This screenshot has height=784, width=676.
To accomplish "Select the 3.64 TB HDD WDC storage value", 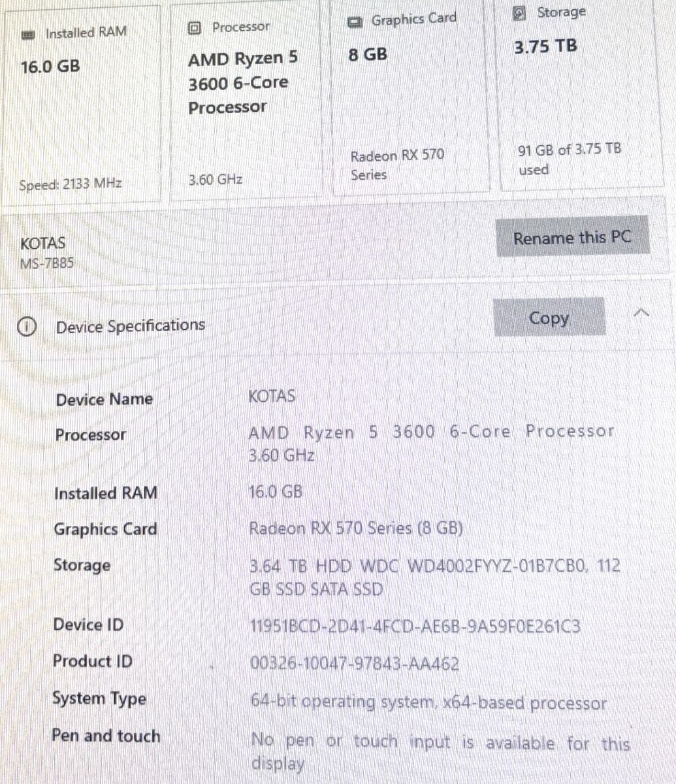I will [x=435, y=578].
